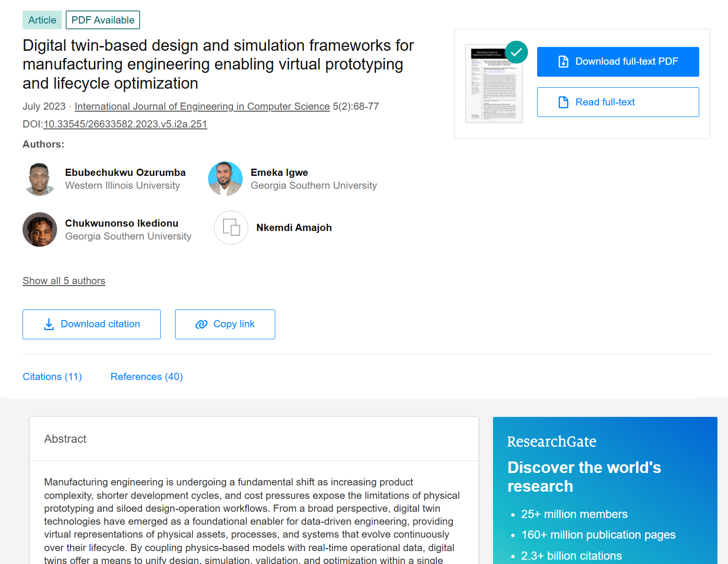Image resolution: width=728 pixels, height=564 pixels.
Task: Click the green verified checkmark on PDF preview
Action: (517, 52)
